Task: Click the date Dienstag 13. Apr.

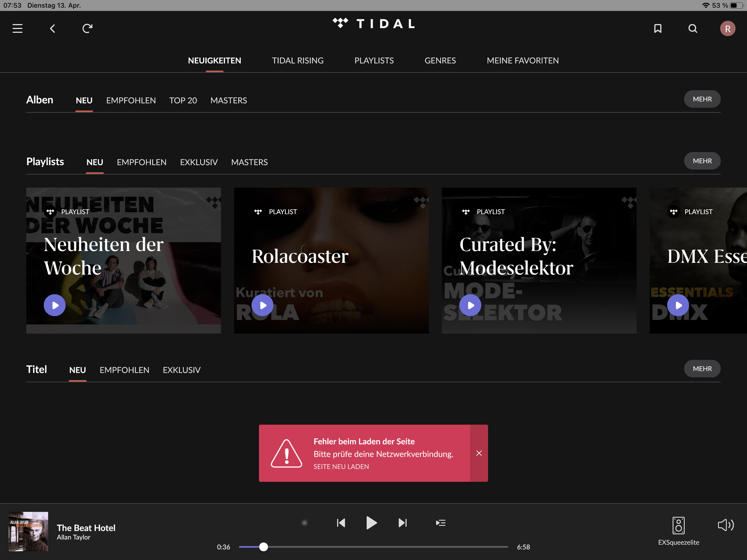Action: pyautogui.click(x=54, y=5)
